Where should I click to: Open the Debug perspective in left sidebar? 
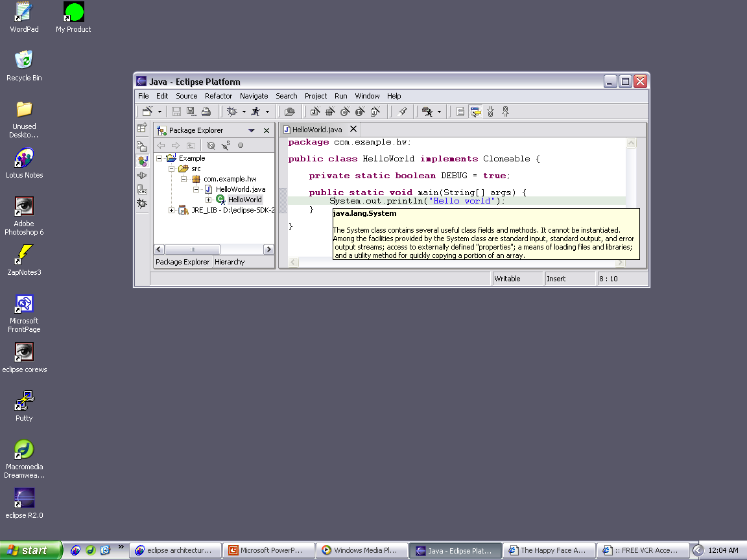(141, 204)
